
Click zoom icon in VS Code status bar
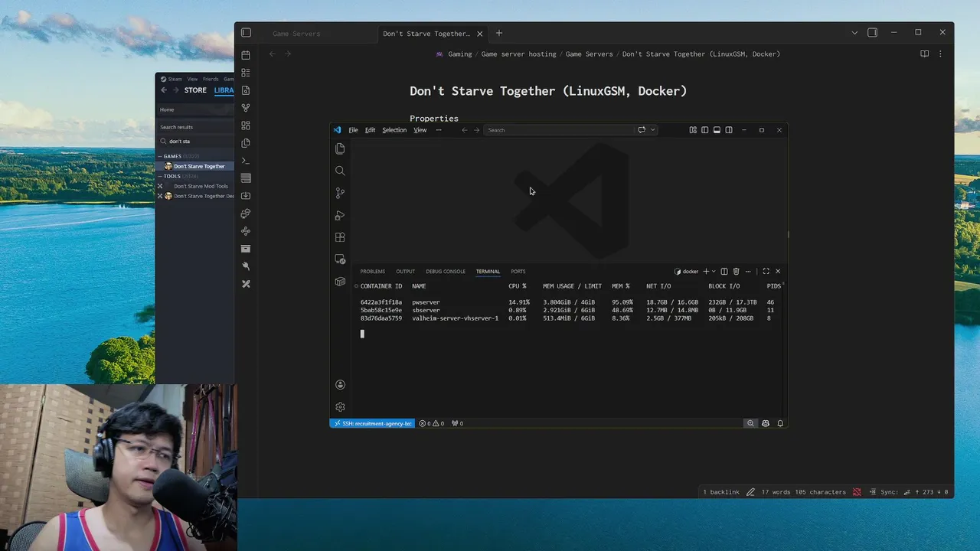750,423
